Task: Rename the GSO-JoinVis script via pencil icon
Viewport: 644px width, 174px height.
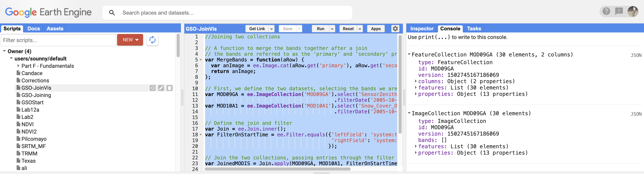Action: click(161, 88)
